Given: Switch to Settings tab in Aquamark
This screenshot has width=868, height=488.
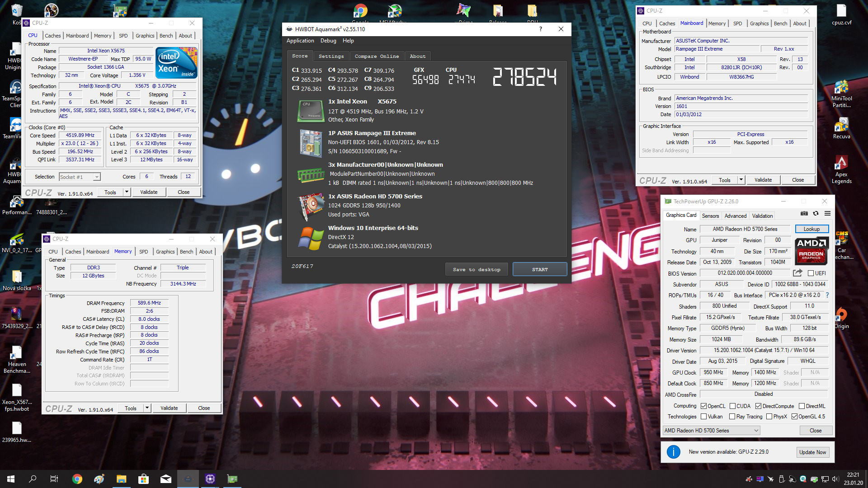Looking at the screenshot, I should point(331,56).
